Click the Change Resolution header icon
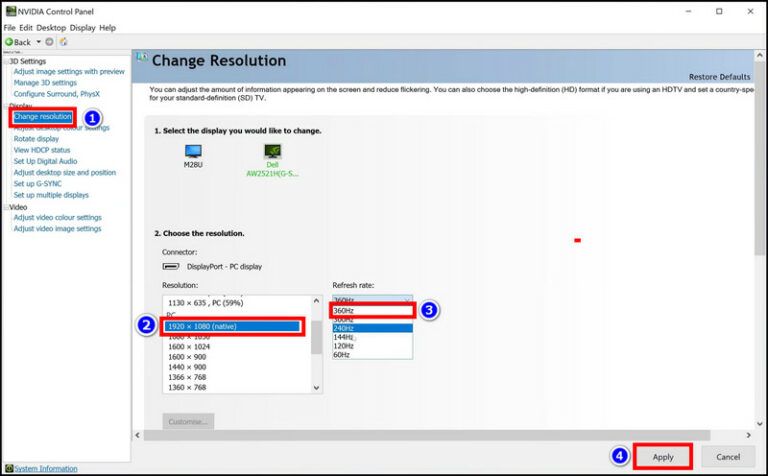The width and height of the screenshot is (768, 476). [x=142, y=61]
